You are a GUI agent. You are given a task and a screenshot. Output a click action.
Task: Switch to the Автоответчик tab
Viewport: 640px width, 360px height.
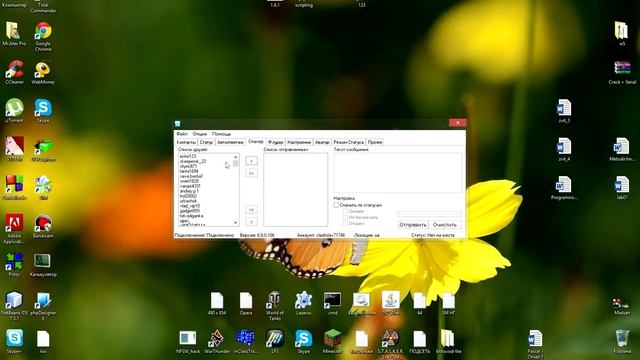pyautogui.click(x=230, y=142)
